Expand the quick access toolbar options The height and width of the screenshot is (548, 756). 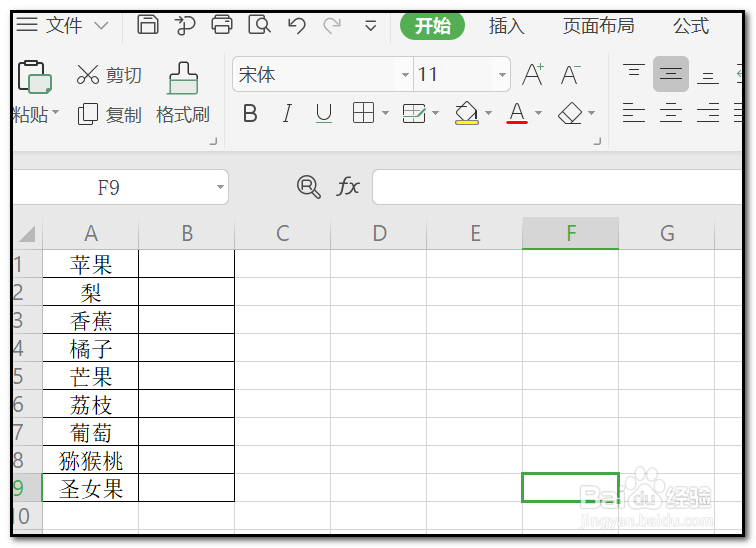370,26
